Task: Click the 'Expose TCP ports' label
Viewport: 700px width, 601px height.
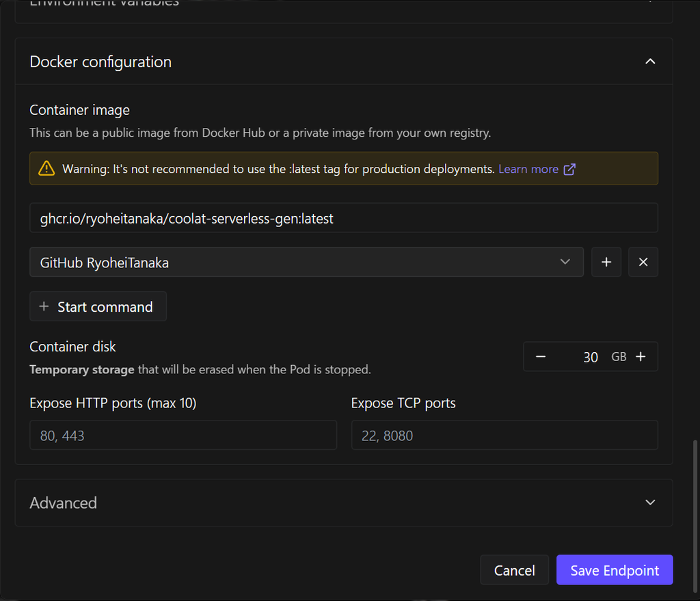Action: pos(403,403)
